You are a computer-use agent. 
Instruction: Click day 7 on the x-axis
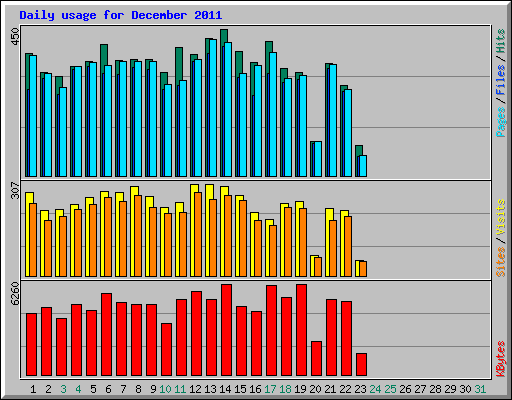click(123, 389)
